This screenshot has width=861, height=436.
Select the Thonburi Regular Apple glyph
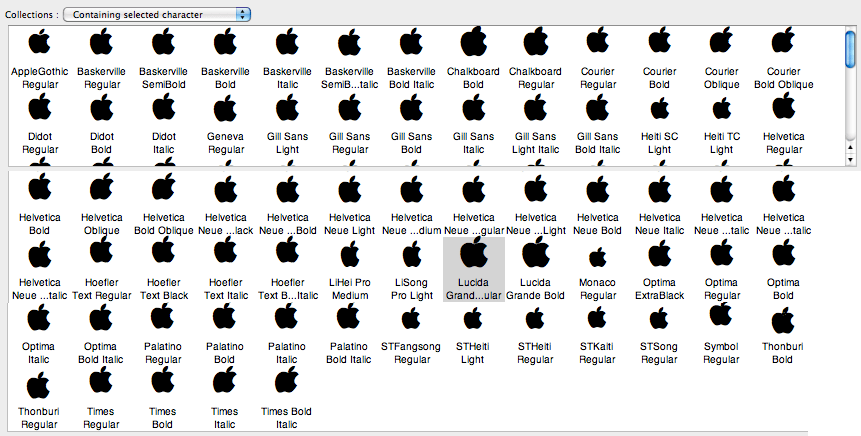[x=38, y=385]
